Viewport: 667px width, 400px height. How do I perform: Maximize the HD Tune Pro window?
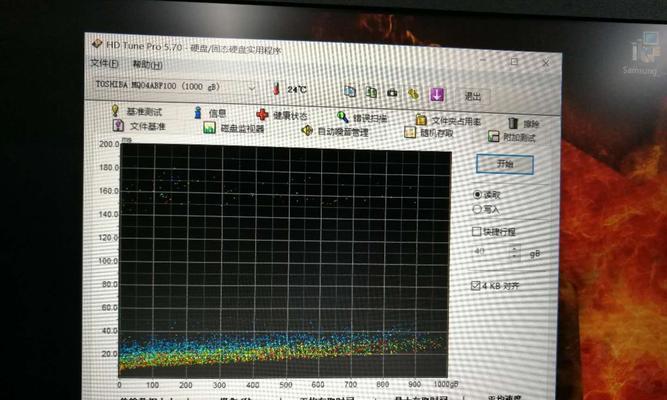pos(514,62)
